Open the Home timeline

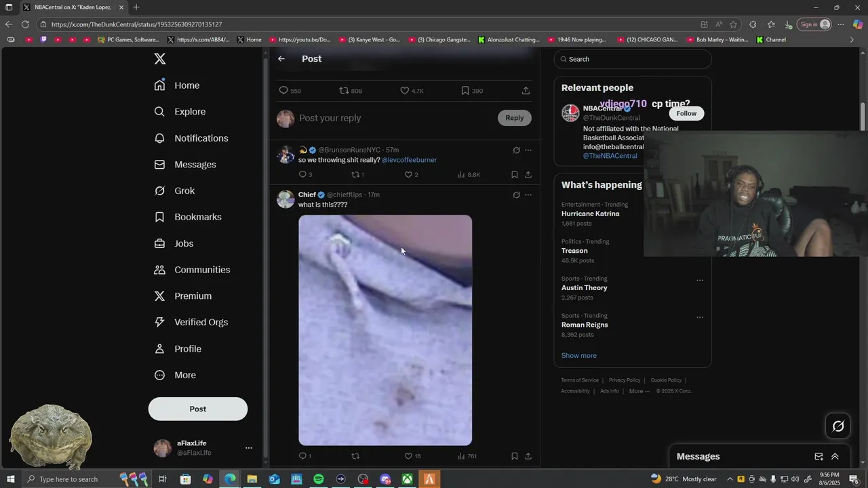pyautogui.click(x=176, y=85)
